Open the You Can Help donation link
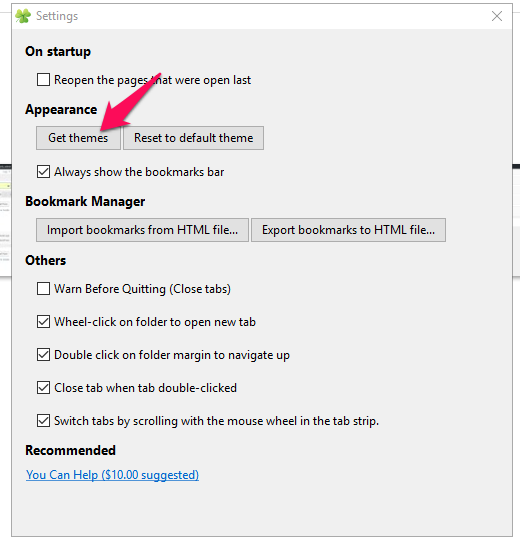 [112, 475]
